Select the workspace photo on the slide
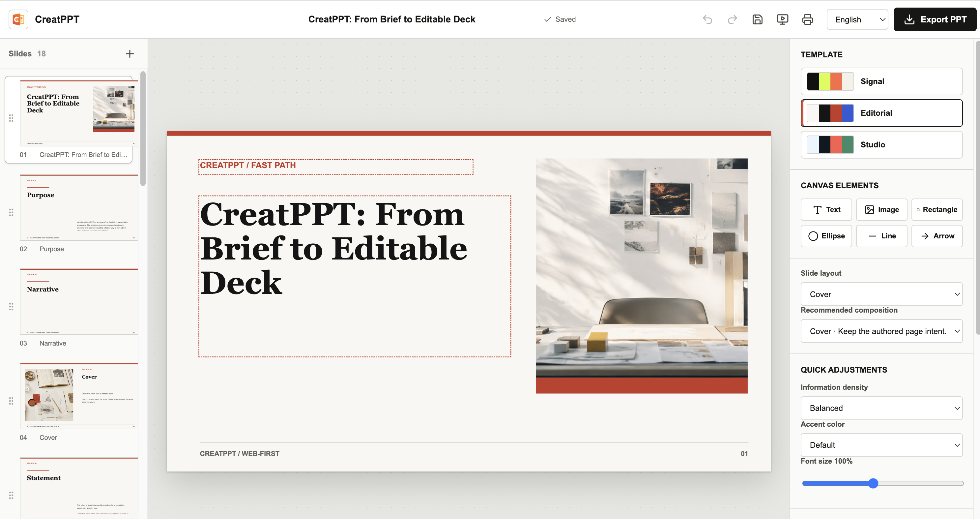Viewport: 980px width, 519px height. 641,268
